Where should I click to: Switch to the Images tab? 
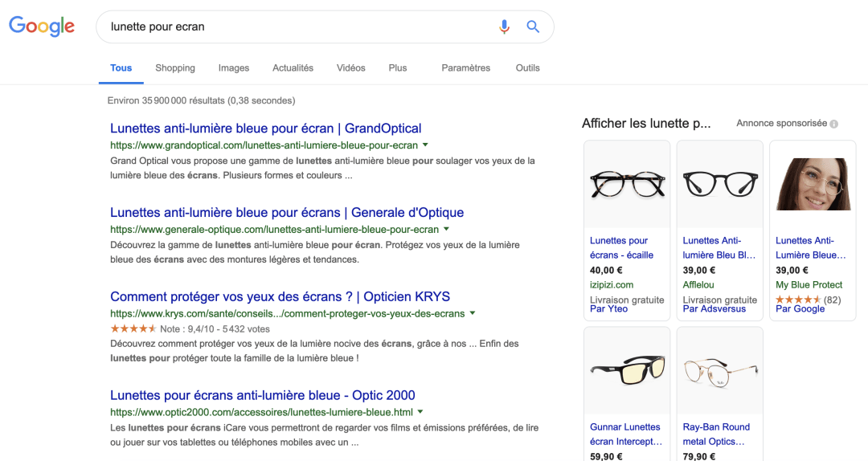[234, 68]
